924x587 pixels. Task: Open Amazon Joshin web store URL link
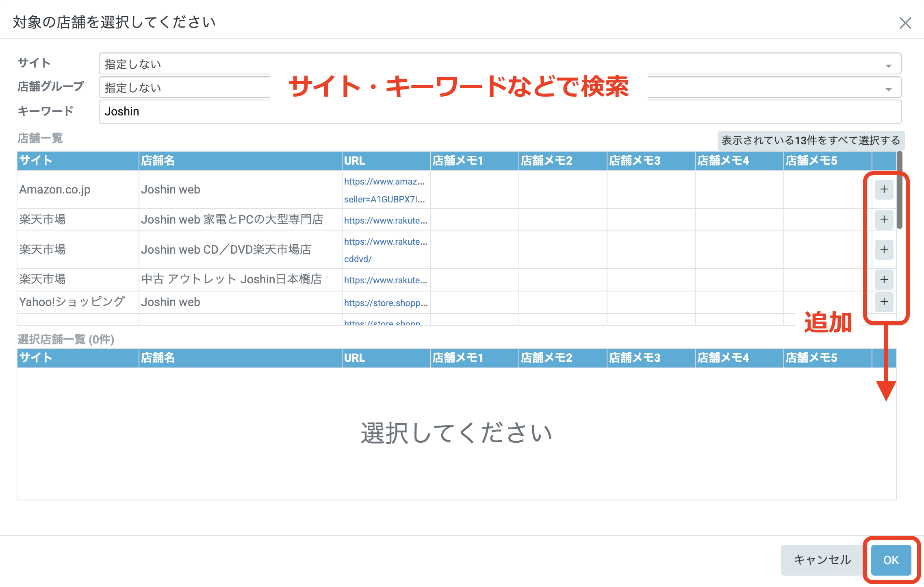pyautogui.click(x=384, y=182)
